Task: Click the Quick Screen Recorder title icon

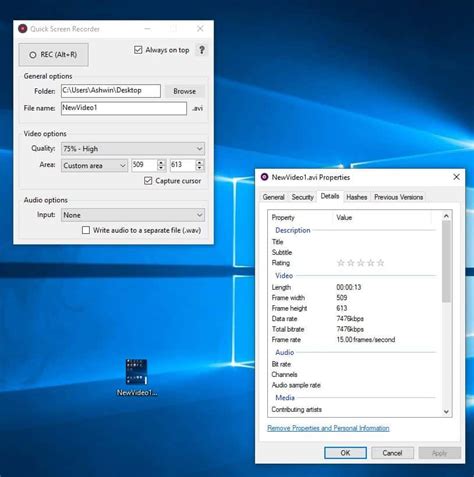Action: click(22, 29)
